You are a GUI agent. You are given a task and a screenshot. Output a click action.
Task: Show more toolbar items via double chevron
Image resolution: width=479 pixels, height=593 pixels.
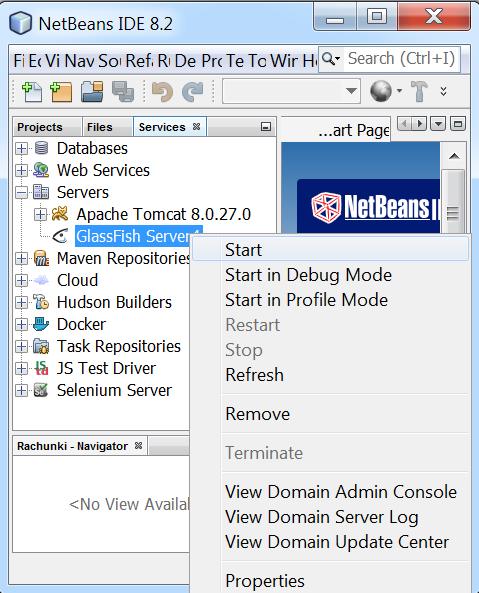coord(443,91)
